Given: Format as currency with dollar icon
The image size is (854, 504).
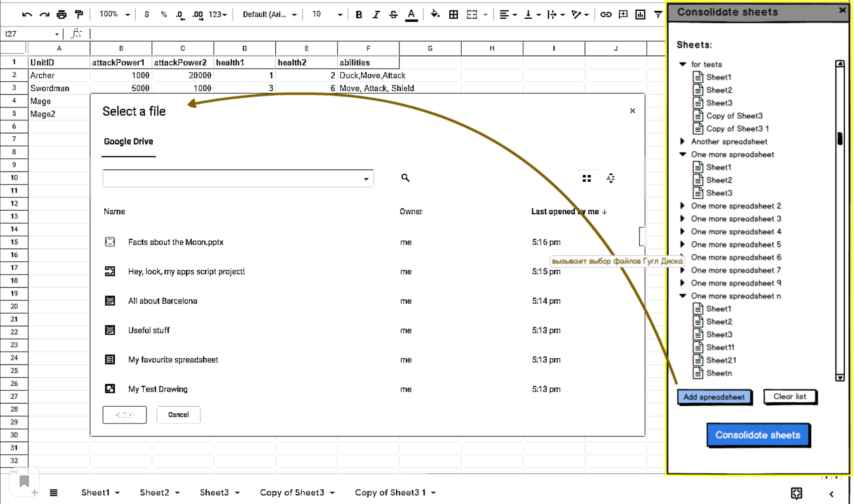Looking at the screenshot, I should 146,15.
